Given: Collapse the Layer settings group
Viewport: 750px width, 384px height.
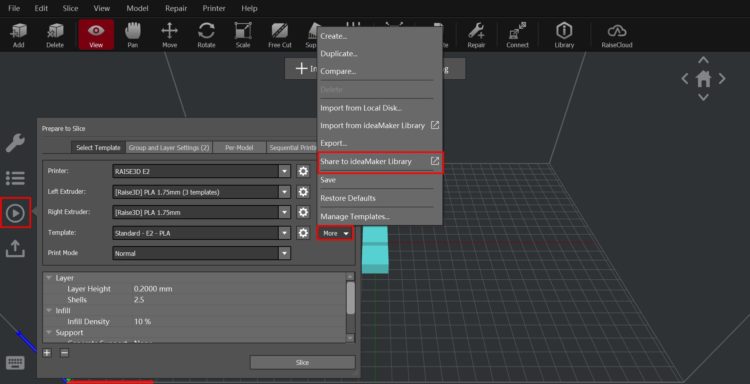Looking at the screenshot, I should (49, 278).
